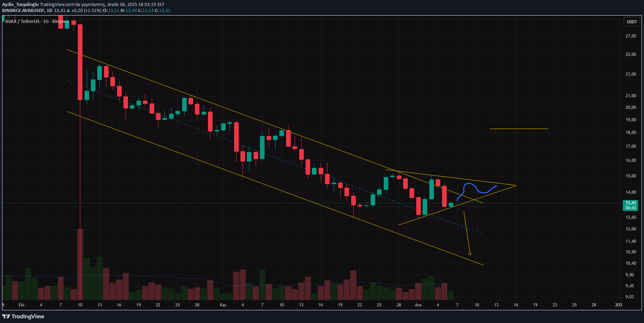Click the green up-triangle in the header
This screenshot has height=323, width=644.
click(68, 11)
